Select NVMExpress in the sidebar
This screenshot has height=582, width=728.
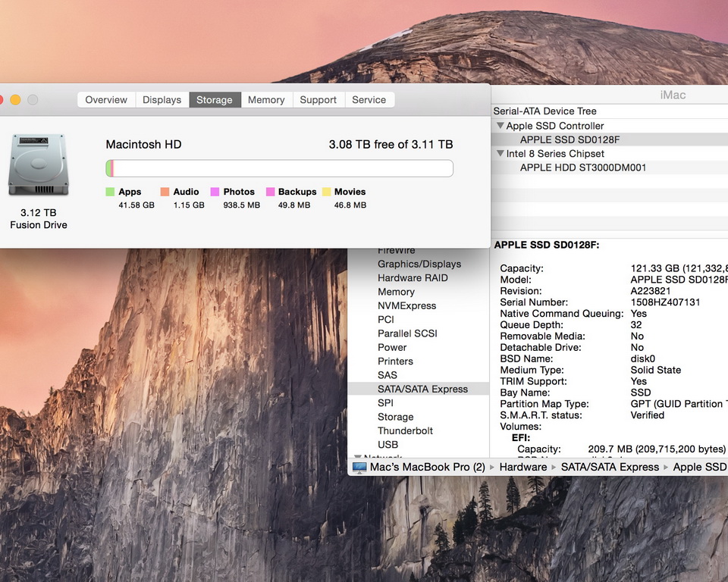[x=406, y=306]
